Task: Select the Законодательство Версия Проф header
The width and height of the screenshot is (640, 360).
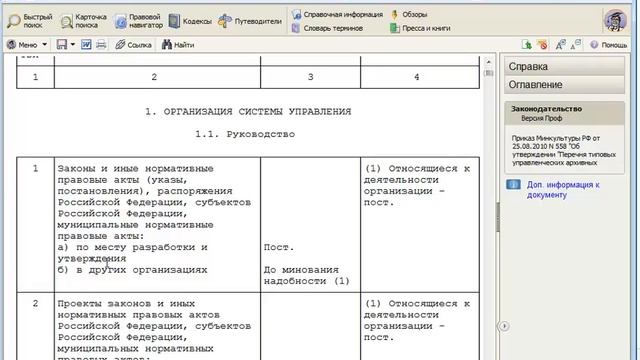Action: pyautogui.click(x=564, y=113)
